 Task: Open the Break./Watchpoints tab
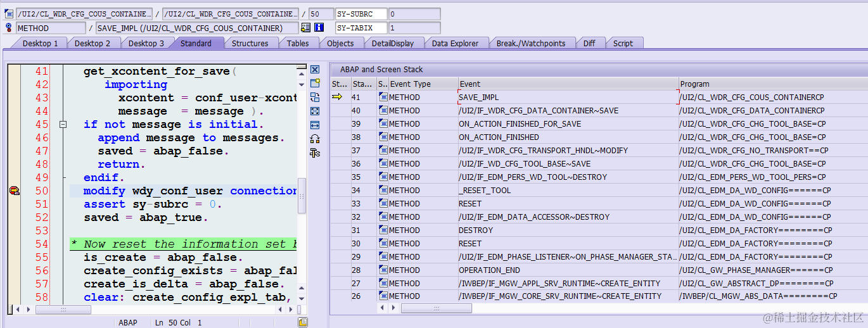(x=530, y=43)
